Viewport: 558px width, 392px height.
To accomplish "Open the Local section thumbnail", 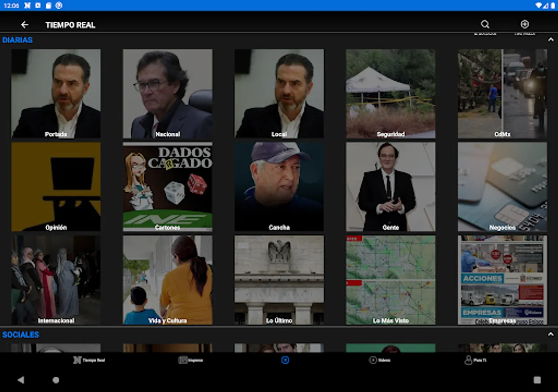I will [x=279, y=94].
